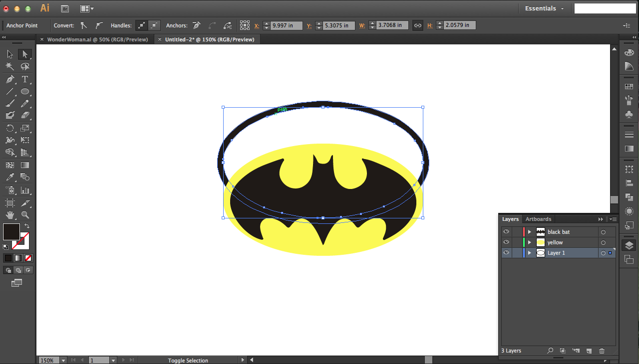Open the Arrange Documents dropdown

point(87,8)
